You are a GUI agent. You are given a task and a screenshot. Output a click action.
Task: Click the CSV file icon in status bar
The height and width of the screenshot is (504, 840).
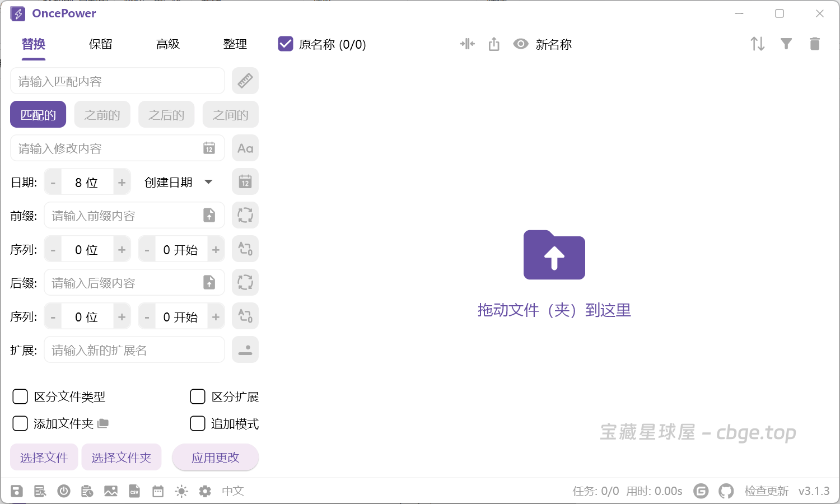coord(134,491)
